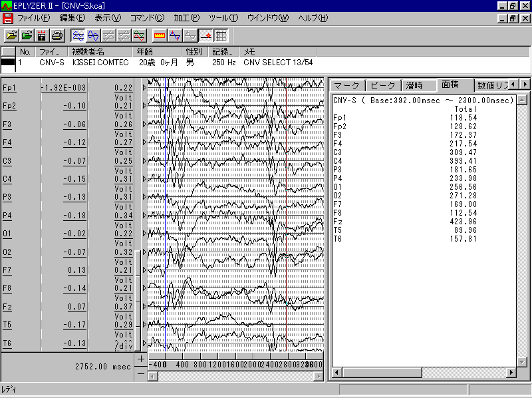Image resolution: width=532 pixels, height=398 pixels.
Task: Toggle the red cursor line button
Action: click(x=206, y=35)
